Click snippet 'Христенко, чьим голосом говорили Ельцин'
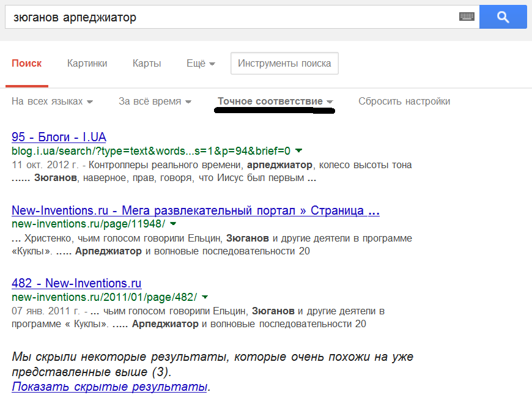Viewport: 532px width, 403px height. [123, 238]
